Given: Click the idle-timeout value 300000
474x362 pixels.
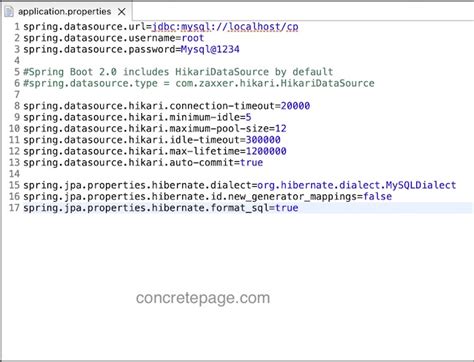Looking at the screenshot, I should pos(263,140).
